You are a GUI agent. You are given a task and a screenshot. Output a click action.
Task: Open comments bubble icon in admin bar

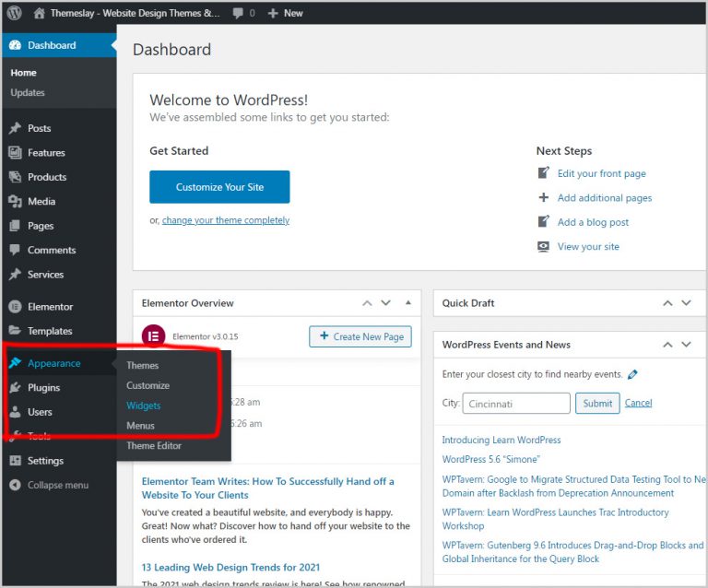pyautogui.click(x=238, y=13)
